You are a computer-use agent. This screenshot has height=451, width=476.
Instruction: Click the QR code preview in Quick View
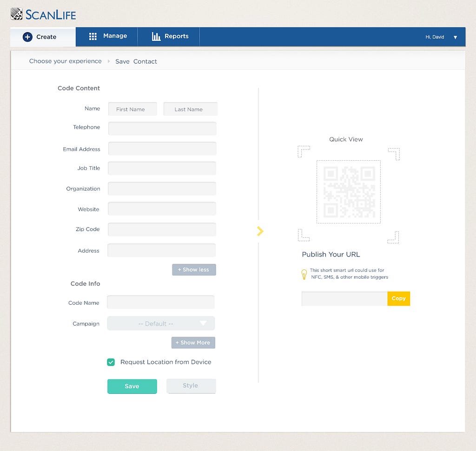tap(349, 192)
